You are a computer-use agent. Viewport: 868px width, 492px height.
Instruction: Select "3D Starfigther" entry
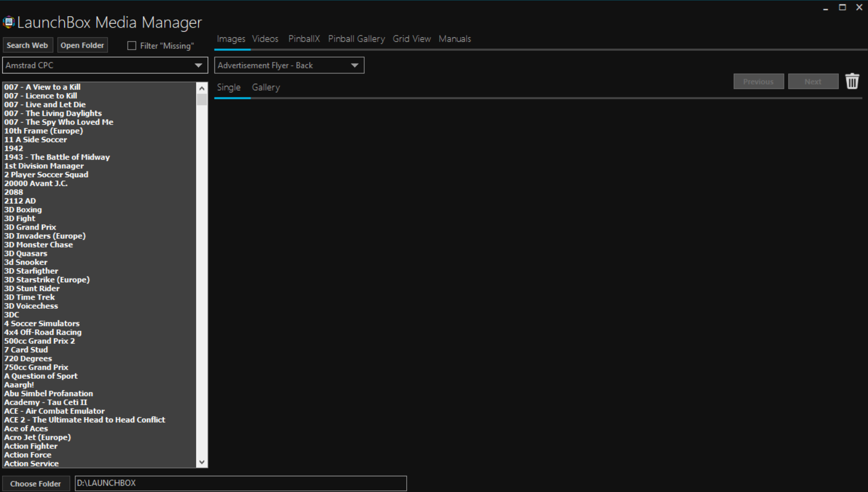click(31, 271)
